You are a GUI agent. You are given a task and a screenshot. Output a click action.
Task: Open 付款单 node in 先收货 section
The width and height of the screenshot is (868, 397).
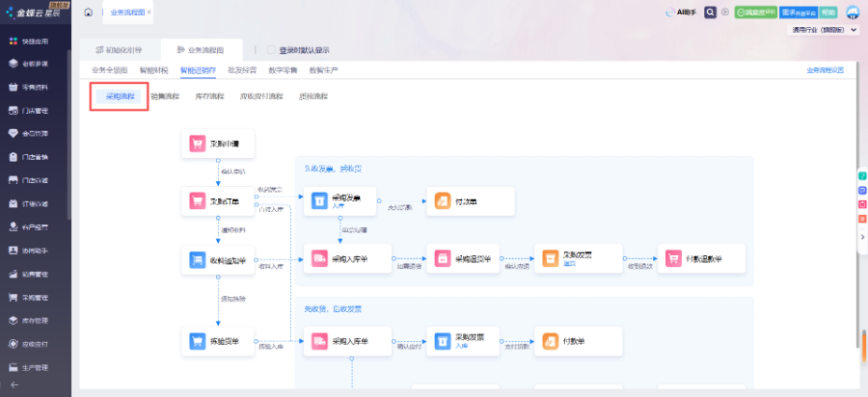(579, 341)
